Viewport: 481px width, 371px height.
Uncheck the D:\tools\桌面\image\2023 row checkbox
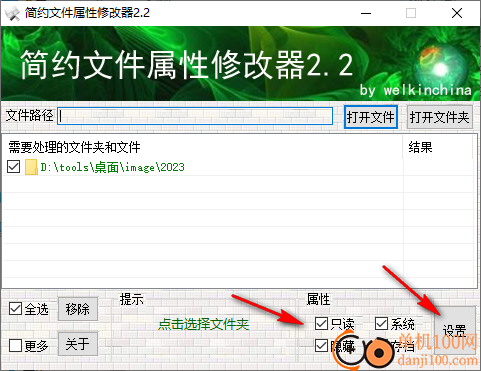coord(14,167)
